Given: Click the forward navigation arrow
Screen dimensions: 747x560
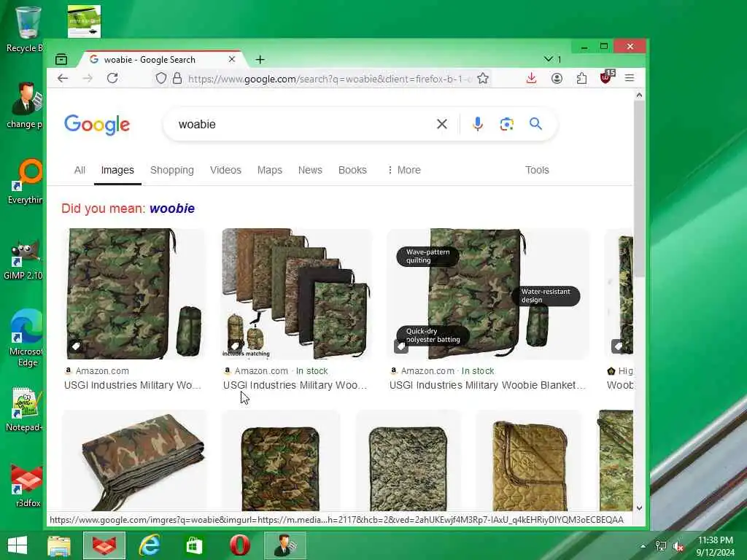Looking at the screenshot, I should (x=88, y=78).
